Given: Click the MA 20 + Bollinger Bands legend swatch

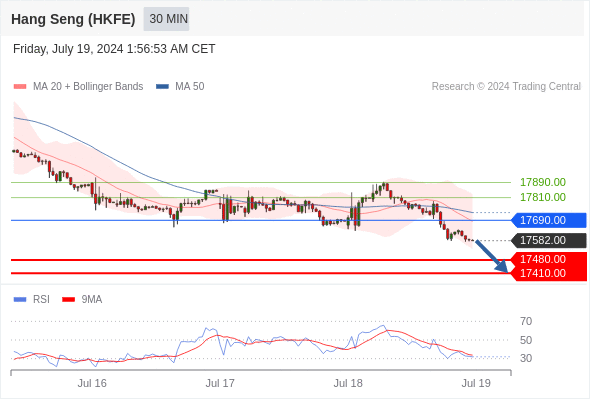Looking at the screenshot, I should (x=20, y=87).
